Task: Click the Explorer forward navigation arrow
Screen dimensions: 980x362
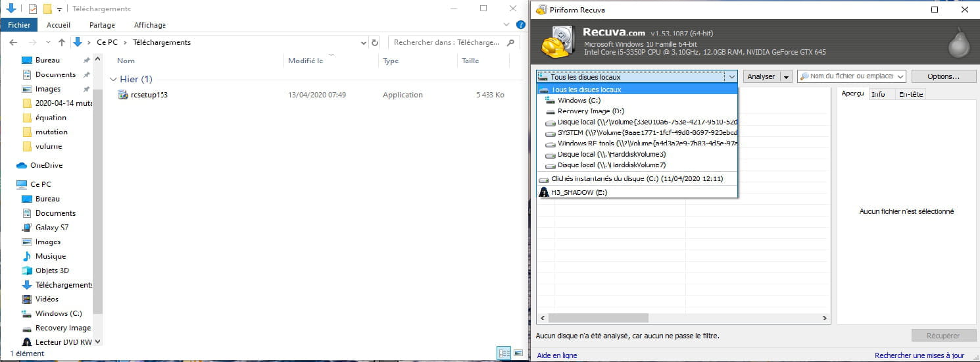Action: [33, 42]
